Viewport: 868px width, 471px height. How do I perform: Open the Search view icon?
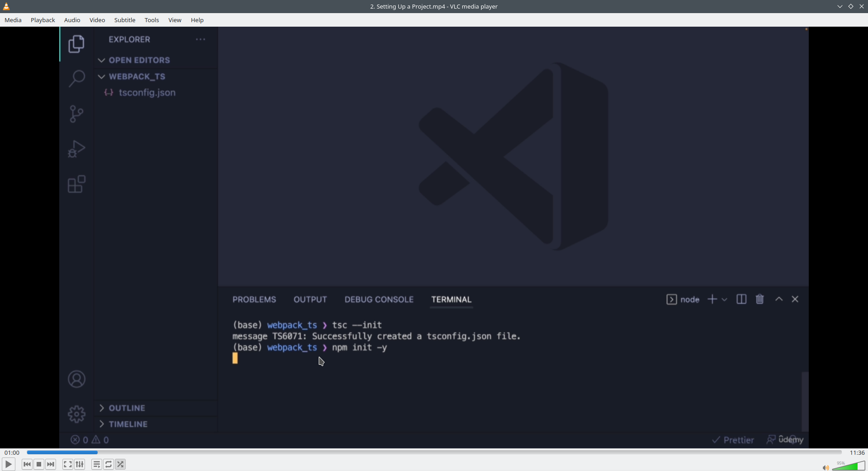click(76, 79)
